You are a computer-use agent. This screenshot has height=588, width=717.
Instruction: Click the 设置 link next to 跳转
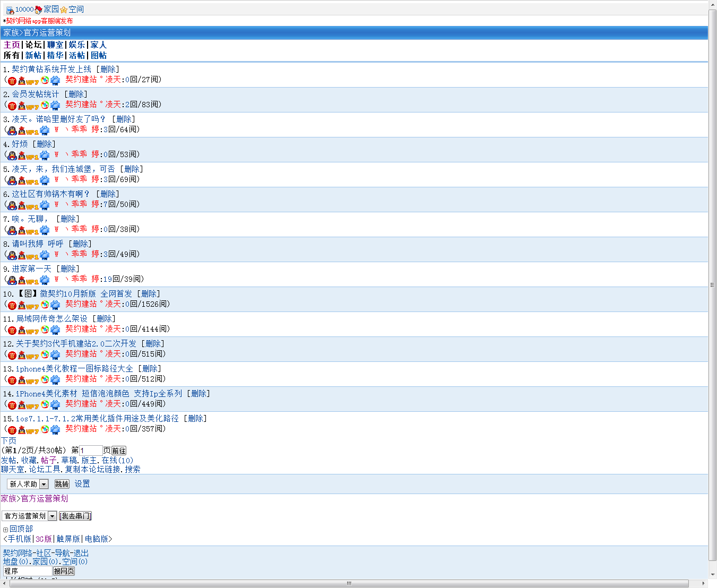tap(82, 484)
